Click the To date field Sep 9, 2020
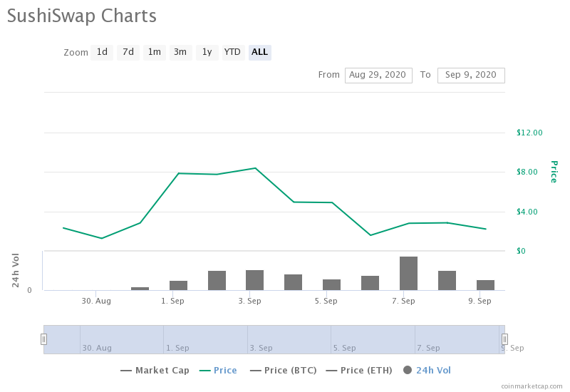570x392 pixels. click(471, 76)
